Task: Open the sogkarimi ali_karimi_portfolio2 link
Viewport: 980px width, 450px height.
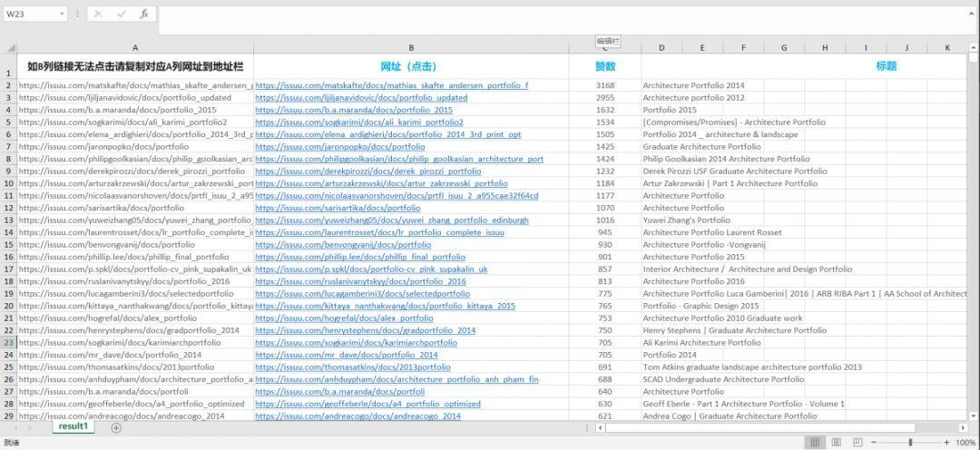Action: [359, 122]
